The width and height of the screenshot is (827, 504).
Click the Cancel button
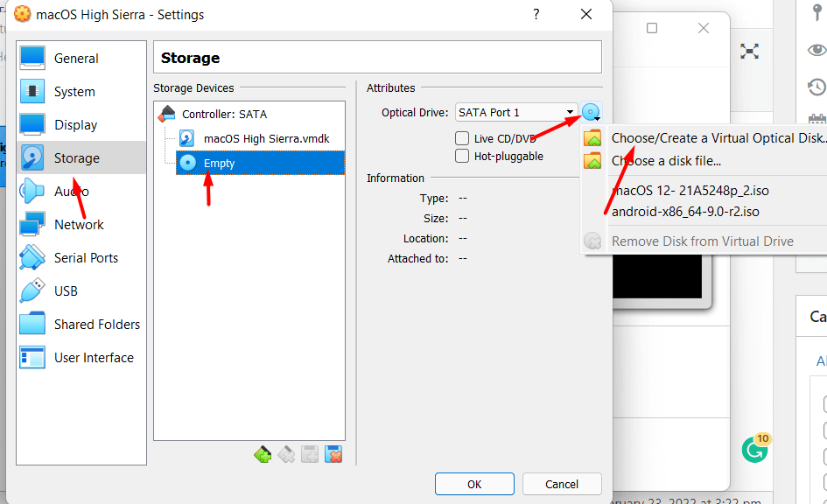coord(562,484)
